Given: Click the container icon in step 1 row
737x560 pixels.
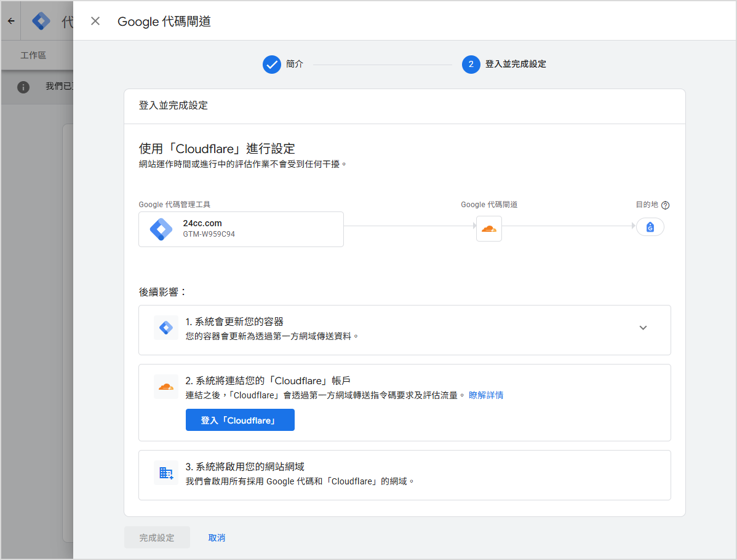Looking at the screenshot, I should click(x=166, y=328).
